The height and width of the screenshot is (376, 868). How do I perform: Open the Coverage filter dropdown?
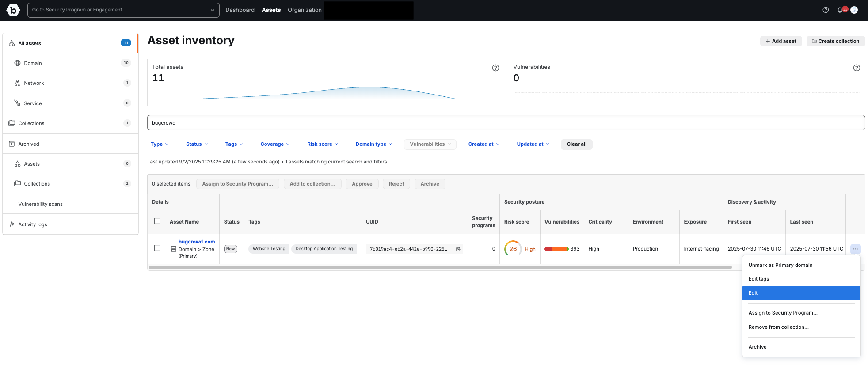(x=275, y=144)
